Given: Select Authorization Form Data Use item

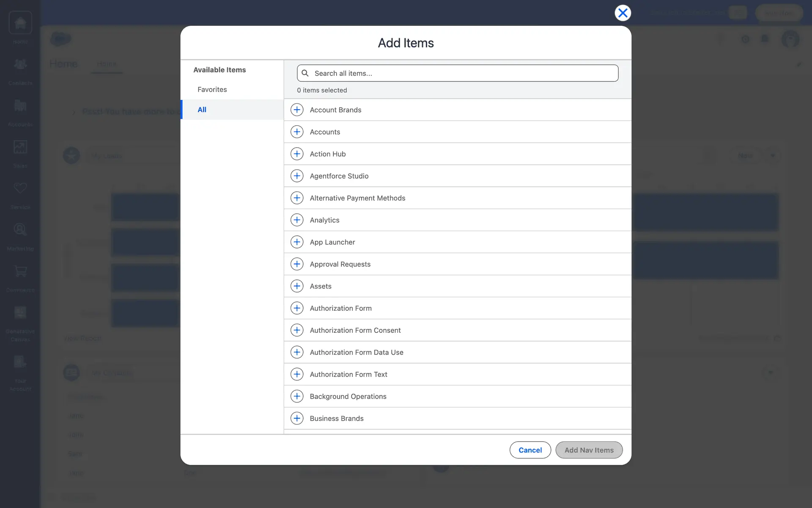Looking at the screenshot, I should click(x=356, y=352).
